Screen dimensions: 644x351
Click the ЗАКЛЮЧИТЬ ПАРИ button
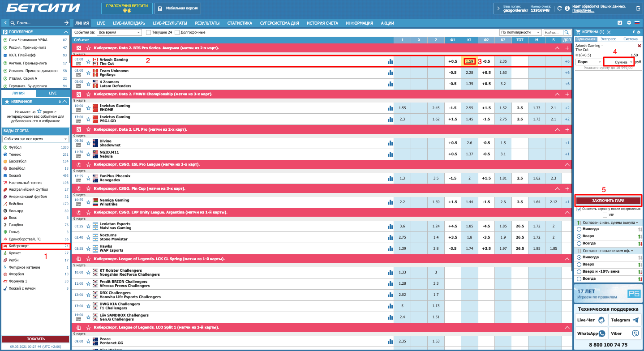click(608, 201)
